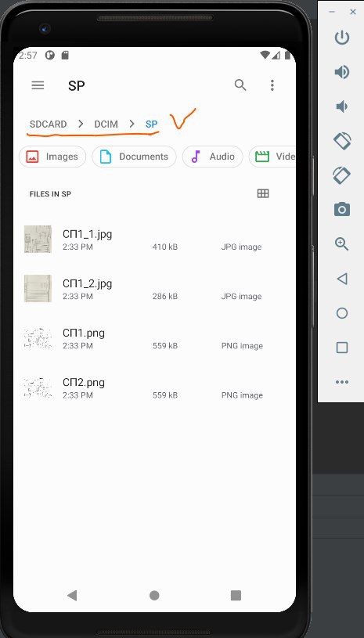364x638 pixels.
Task: Click the emulator power button
Action: click(342, 38)
